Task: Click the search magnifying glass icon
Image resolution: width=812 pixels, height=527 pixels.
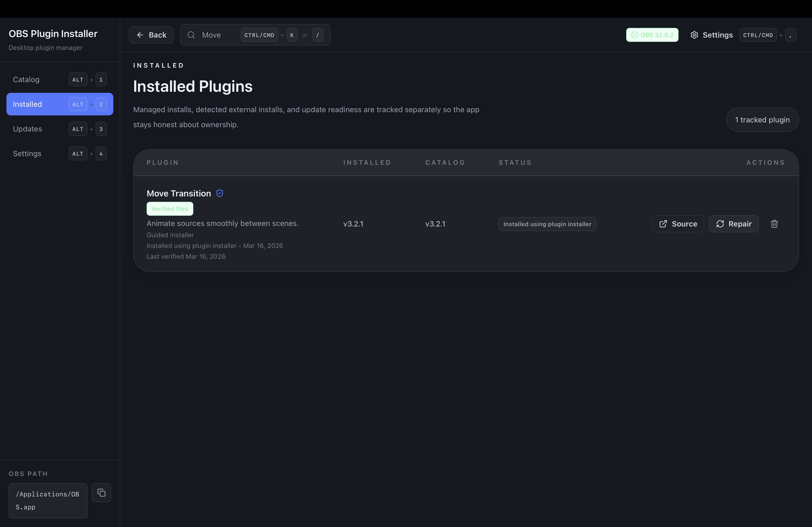Action: (191, 35)
